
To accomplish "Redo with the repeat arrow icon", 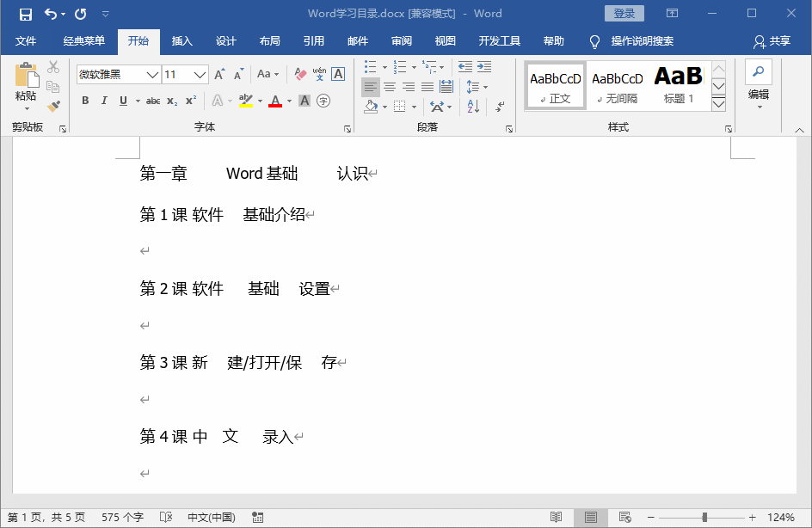I will (x=80, y=14).
